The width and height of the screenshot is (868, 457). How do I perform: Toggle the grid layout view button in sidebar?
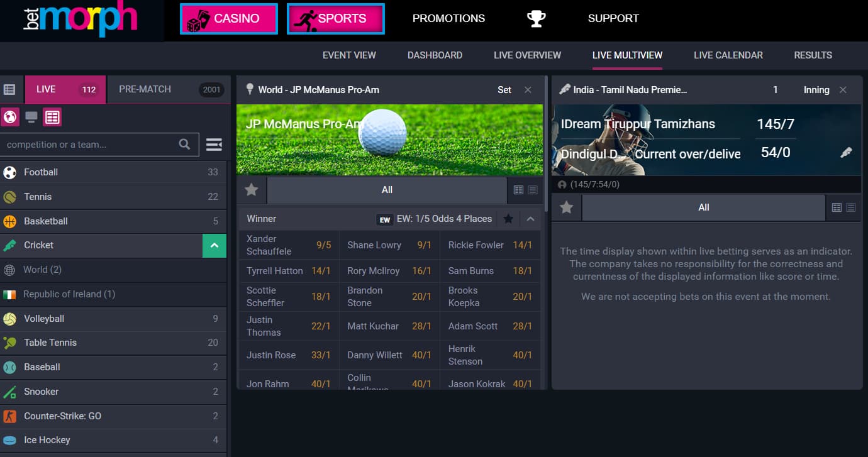coord(52,117)
